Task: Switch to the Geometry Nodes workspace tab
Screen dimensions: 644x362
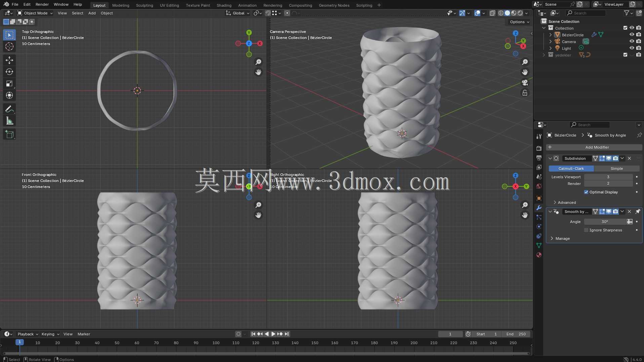Action: [x=334, y=5]
